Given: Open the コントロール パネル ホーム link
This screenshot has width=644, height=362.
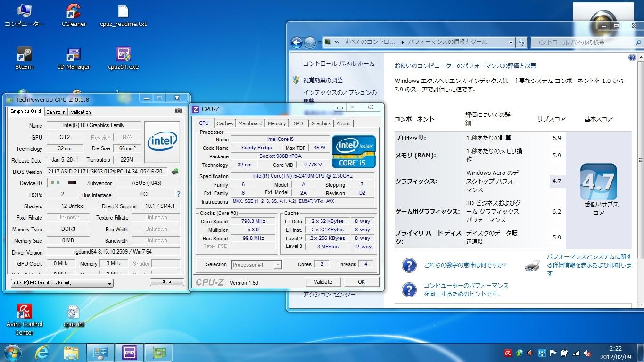Looking at the screenshot, I should pyautogui.click(x=339, y=64).
